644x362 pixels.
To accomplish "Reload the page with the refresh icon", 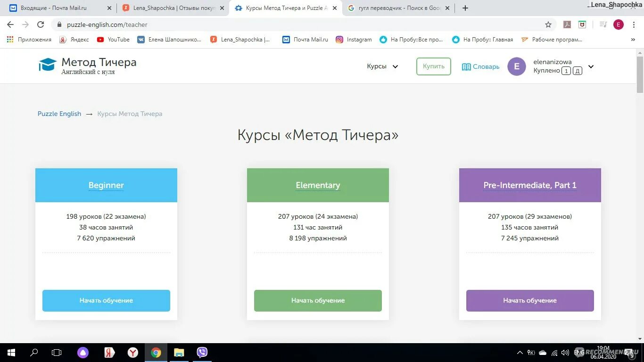I will [41, 25].
